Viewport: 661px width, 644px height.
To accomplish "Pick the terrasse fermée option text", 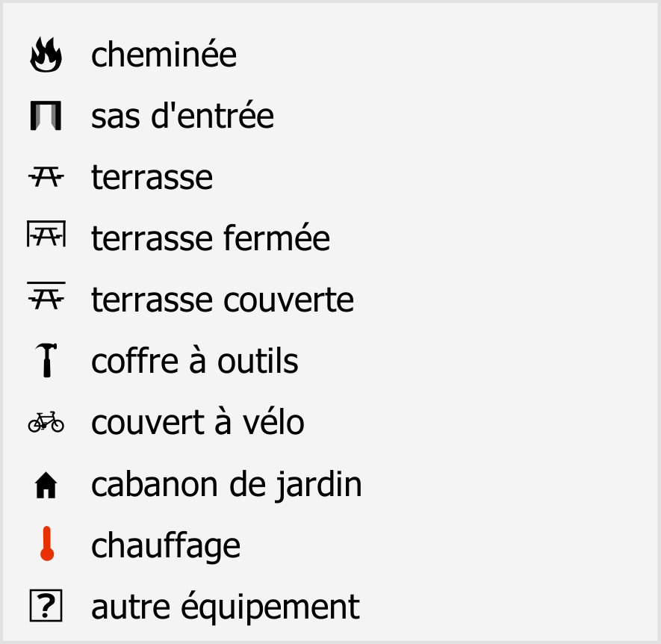I will [x=211, y=238].
